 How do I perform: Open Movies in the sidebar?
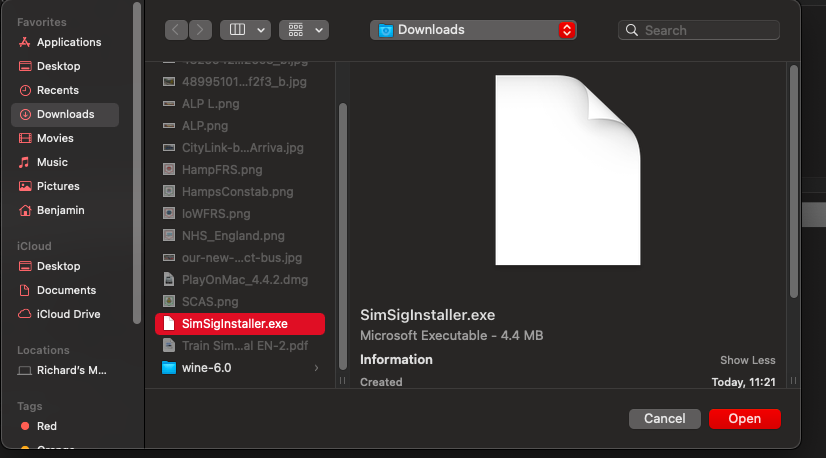click(x=65, y=138)
